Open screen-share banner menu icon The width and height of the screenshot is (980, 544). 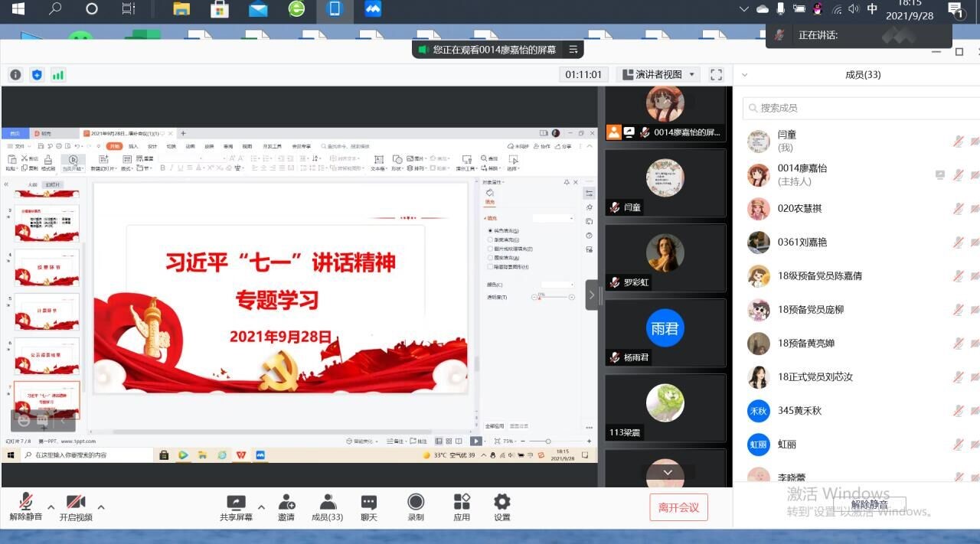coord(573,50)
